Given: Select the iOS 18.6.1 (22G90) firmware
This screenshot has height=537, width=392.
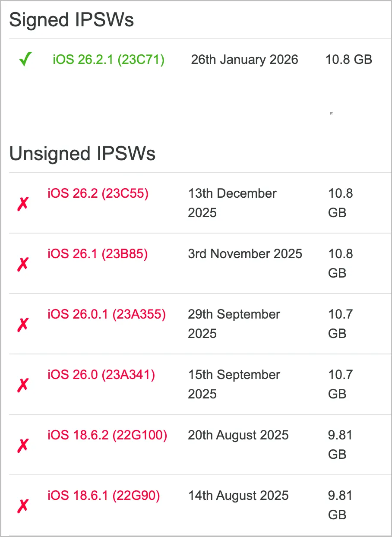Looking at the screenshot, I should (x=104, y=496).
